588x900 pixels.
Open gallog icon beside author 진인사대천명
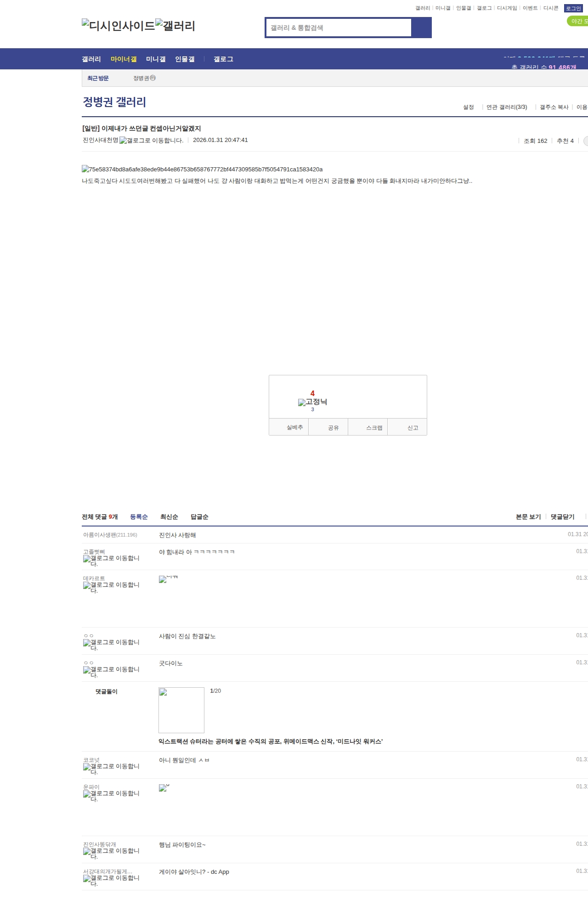pos(151,141)
